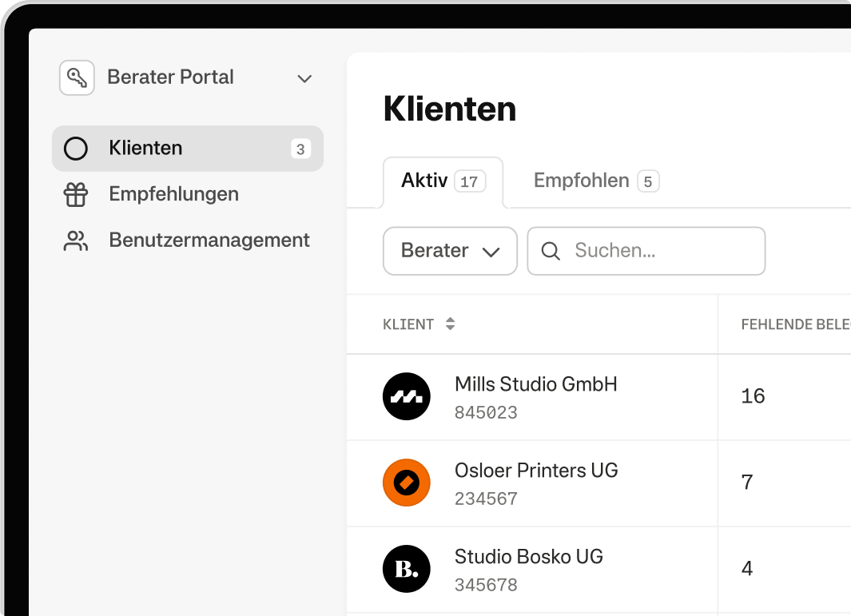Open the Mills Studio GmbH client name
Viewport: 851px width, 616px height.
[535, 384]
